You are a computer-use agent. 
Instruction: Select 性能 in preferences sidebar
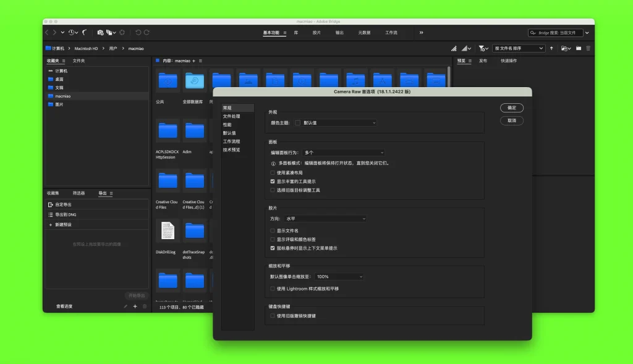(x=227, y=125)
